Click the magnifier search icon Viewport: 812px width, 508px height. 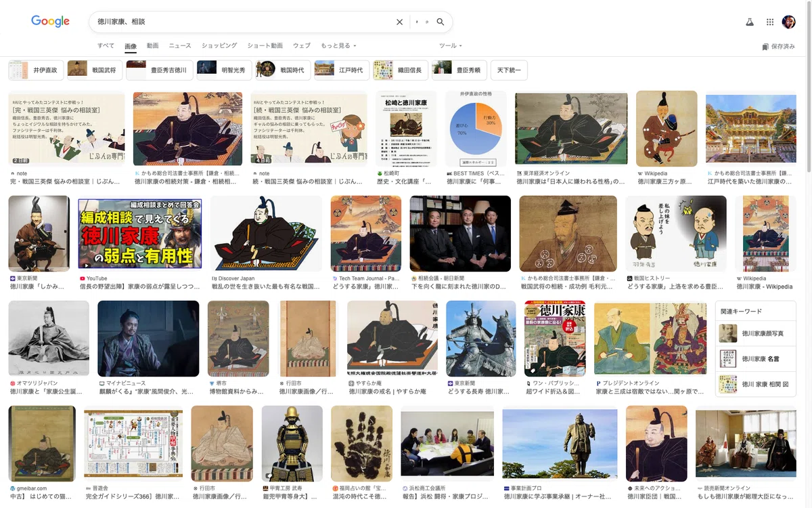pos(441,22)
